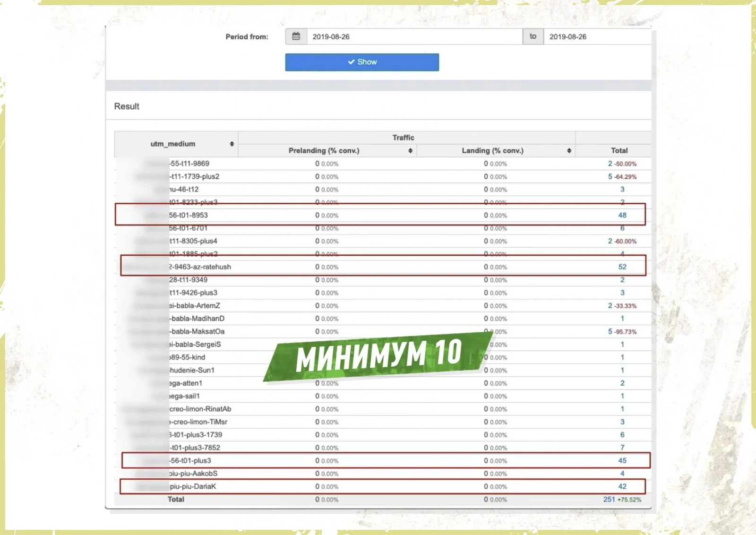This screenshot has width=756, height=535.
Task: Click total 2 in ega-atten1 row
Action: (x=622, y=383)
